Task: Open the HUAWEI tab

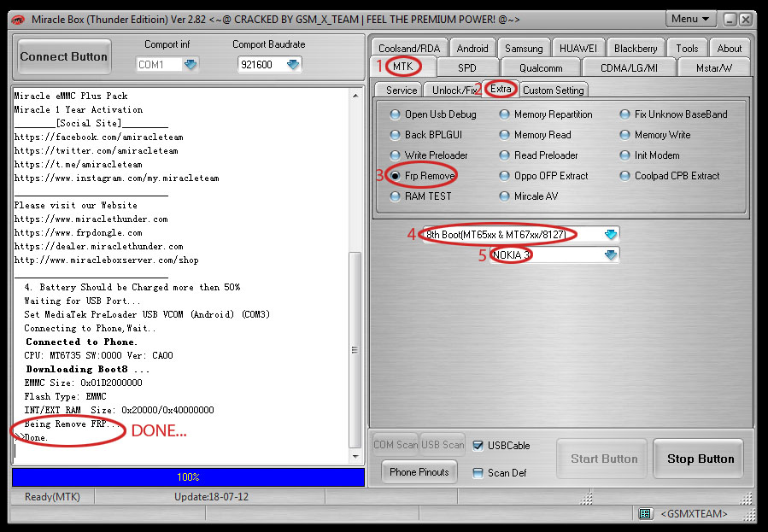Action: (578, 49)
